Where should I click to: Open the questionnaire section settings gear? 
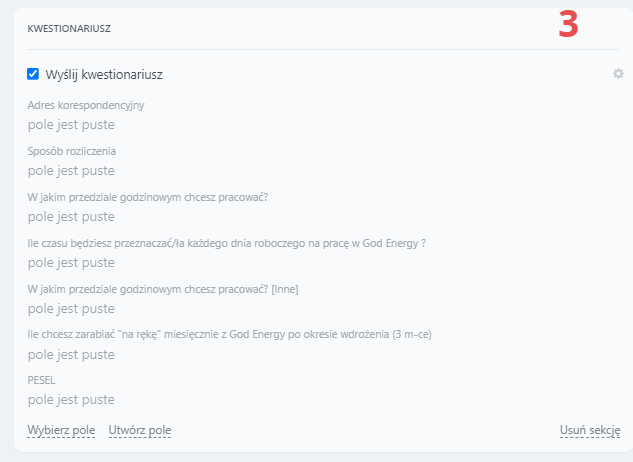pyautogui.click(x=618, y=74)
